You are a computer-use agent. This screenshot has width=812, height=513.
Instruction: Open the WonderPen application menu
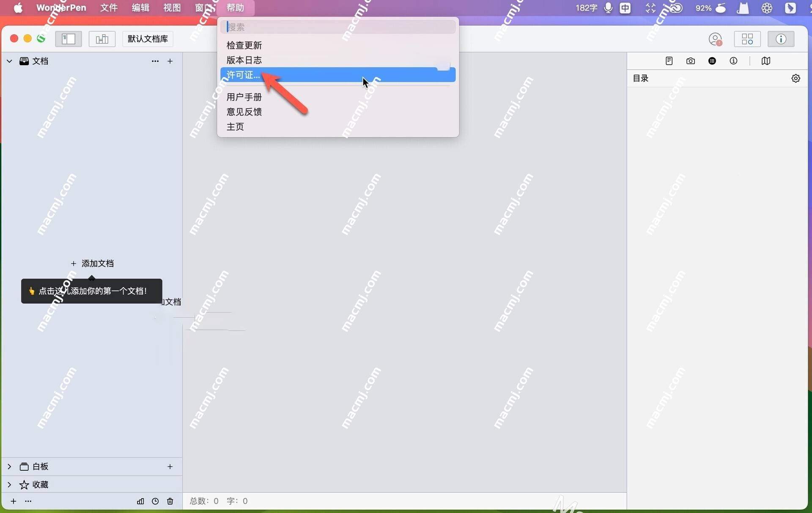point(61,8)
